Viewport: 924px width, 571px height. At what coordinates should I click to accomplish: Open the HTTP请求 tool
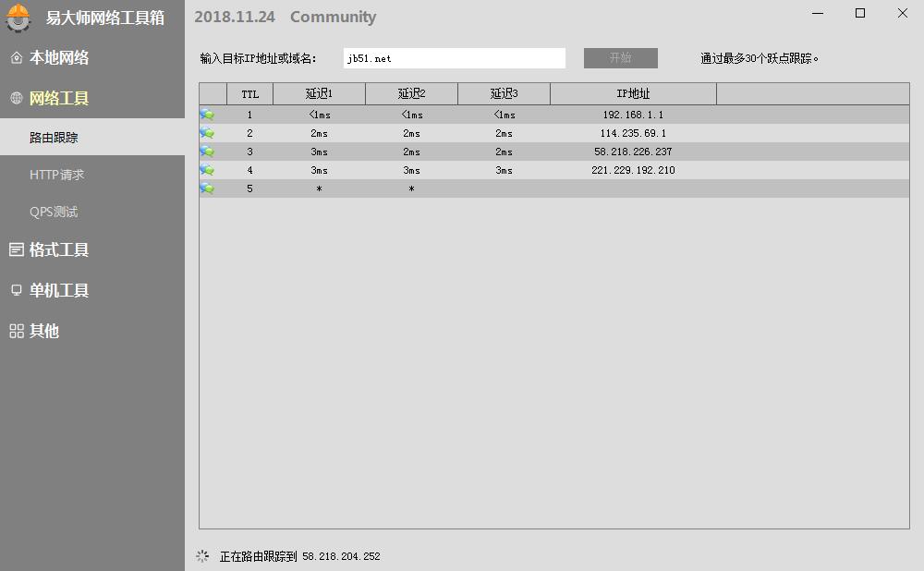click(x=56, y=175)
